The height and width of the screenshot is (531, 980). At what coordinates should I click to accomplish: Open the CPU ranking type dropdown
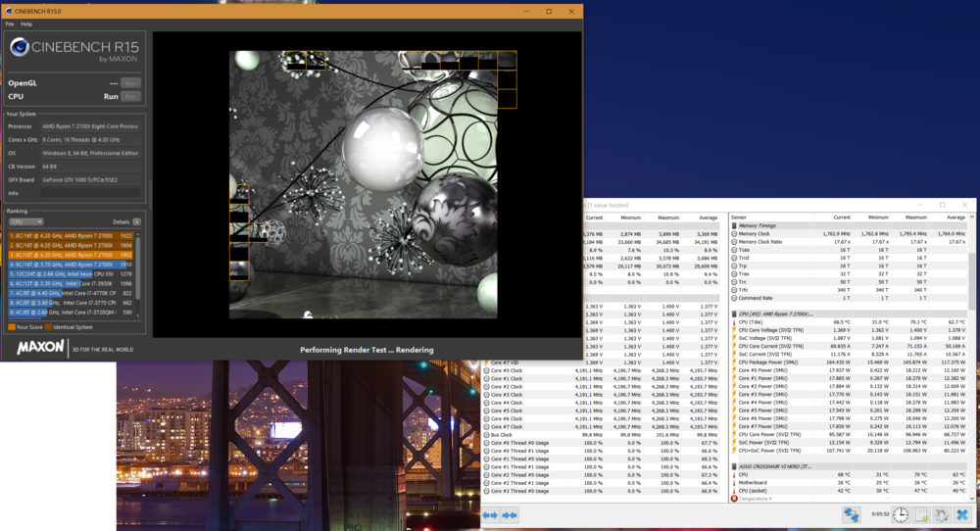(25, 222)
